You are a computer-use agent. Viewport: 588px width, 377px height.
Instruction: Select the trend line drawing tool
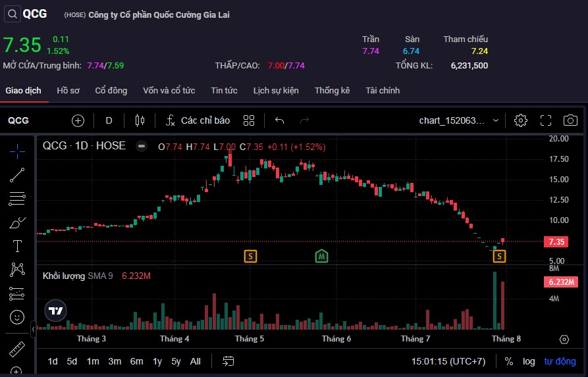click(x=17, y=175)
